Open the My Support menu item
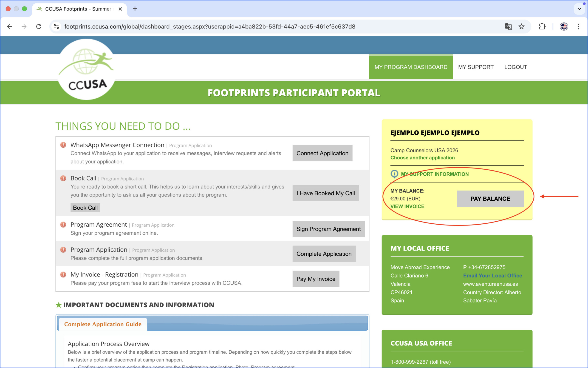 (x=476, y=67)
